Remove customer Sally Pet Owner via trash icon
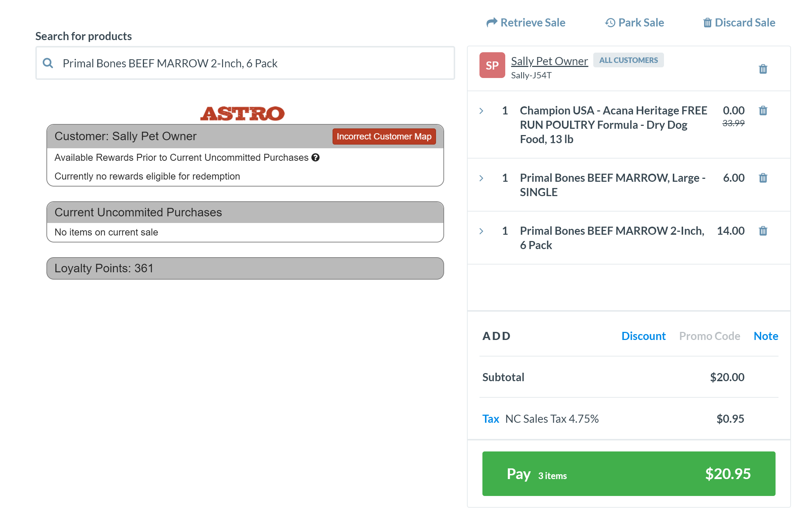This screenshot has height=514, width=812. pos(763,69)
